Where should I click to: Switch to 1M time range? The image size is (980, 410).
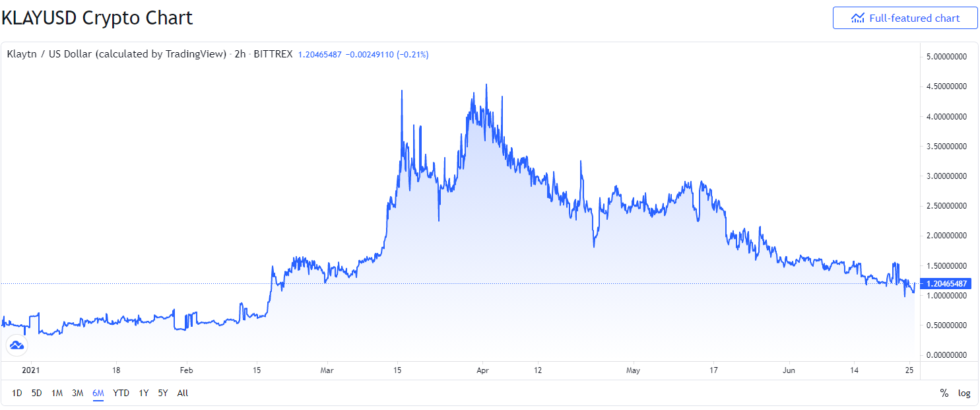tap(57, 393)
